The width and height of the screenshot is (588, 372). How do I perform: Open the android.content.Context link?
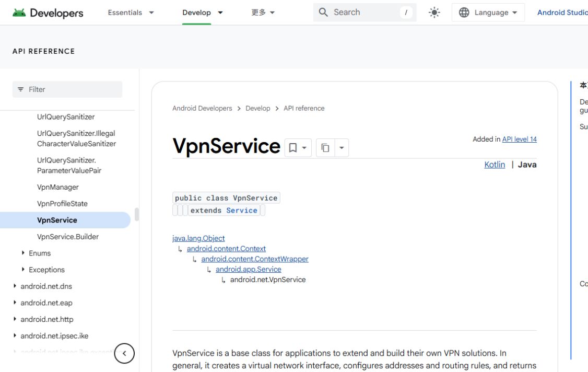226,249
